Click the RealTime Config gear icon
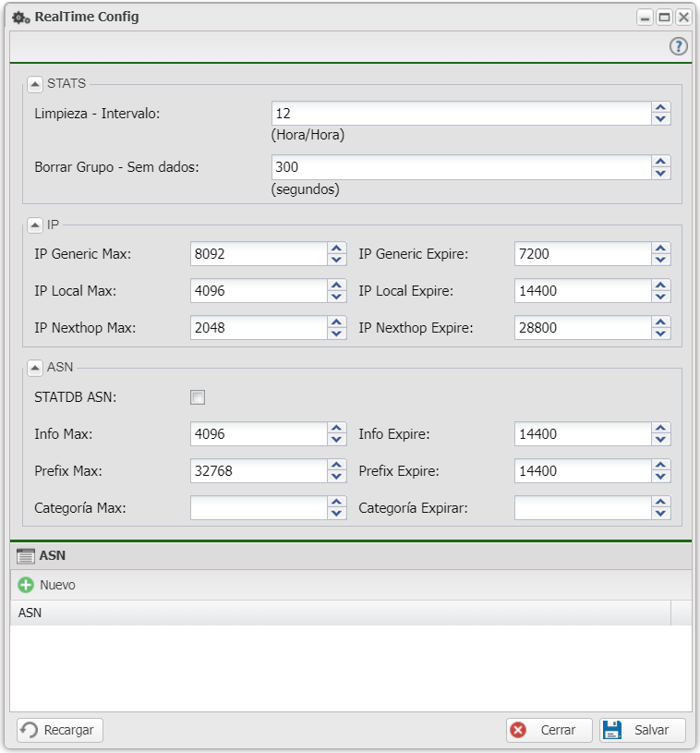Image resolution: width=700 pixels, height=753 pixels. coord(20,17)
